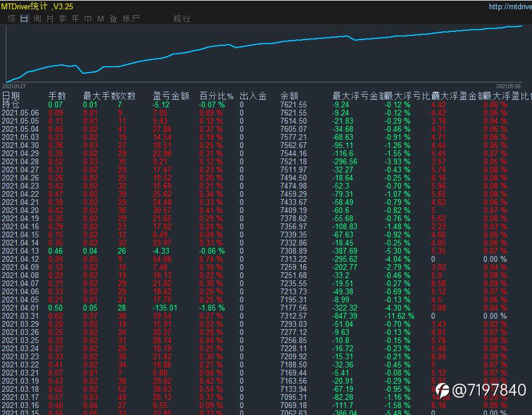532x415 pixels.
Task: Click the trade count 41
Action: [122, 129]
